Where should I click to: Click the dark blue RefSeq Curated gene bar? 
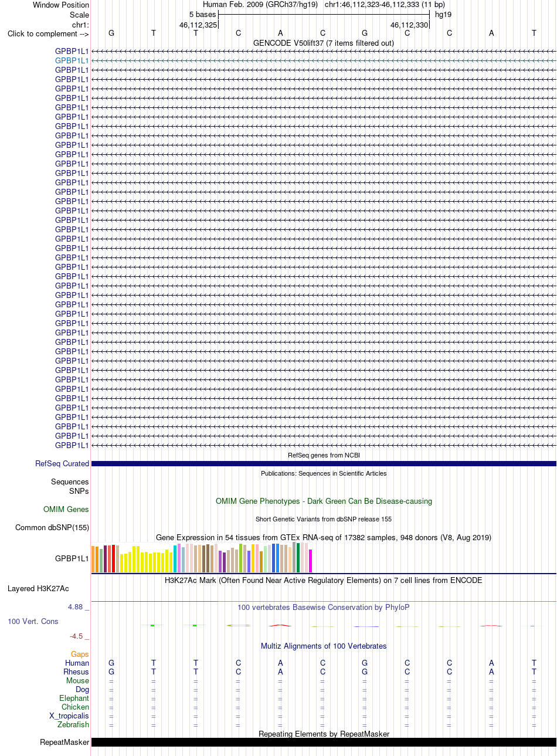[x=324, y=464]
